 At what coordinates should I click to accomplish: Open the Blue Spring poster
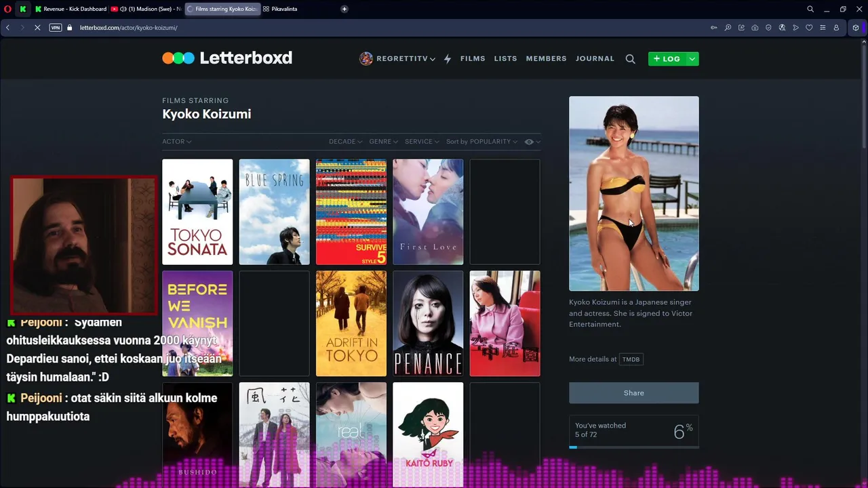274,212
